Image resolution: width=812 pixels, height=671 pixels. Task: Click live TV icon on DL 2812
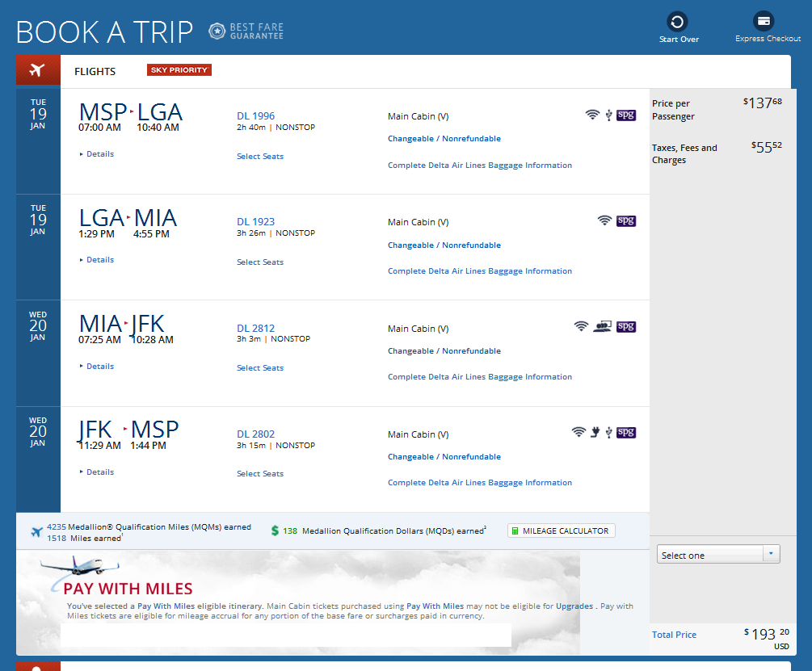pos(601,327)
